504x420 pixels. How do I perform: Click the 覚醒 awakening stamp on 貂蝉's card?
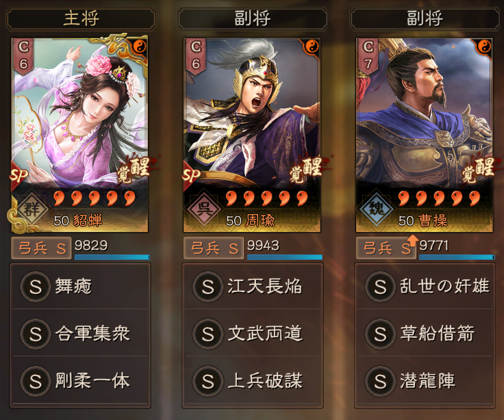[134, 169]
